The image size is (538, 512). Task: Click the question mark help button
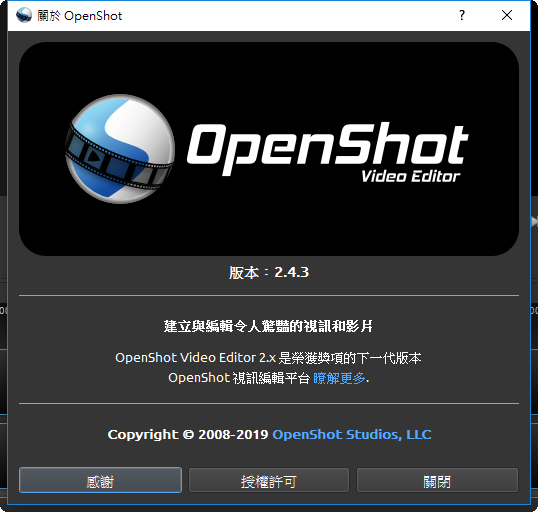[462, 15]
